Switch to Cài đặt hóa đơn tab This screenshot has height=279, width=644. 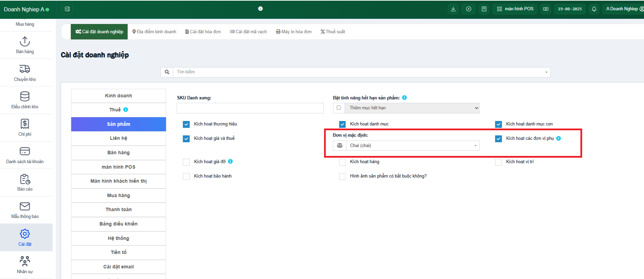point(203,32)
